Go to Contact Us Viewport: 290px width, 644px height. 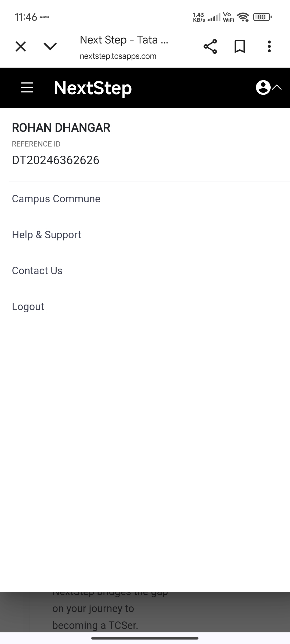pyautogui.click(x=37, y=271)
